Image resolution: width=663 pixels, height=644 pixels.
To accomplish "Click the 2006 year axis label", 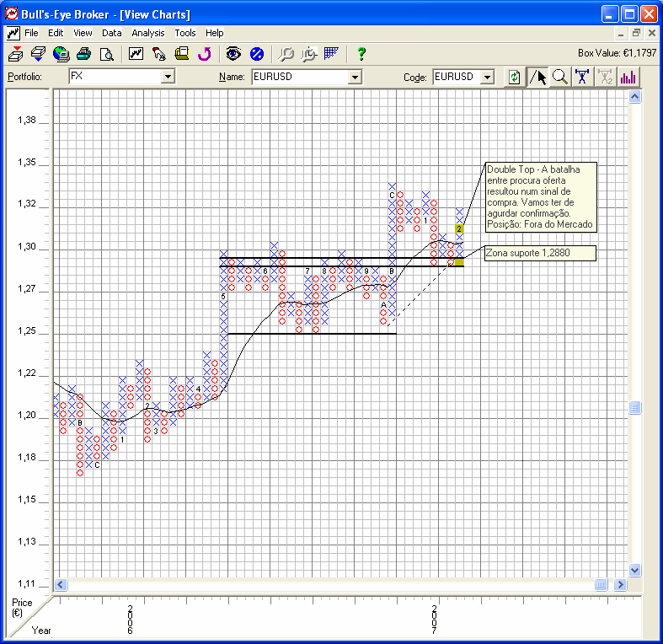I will click(131, 620).
